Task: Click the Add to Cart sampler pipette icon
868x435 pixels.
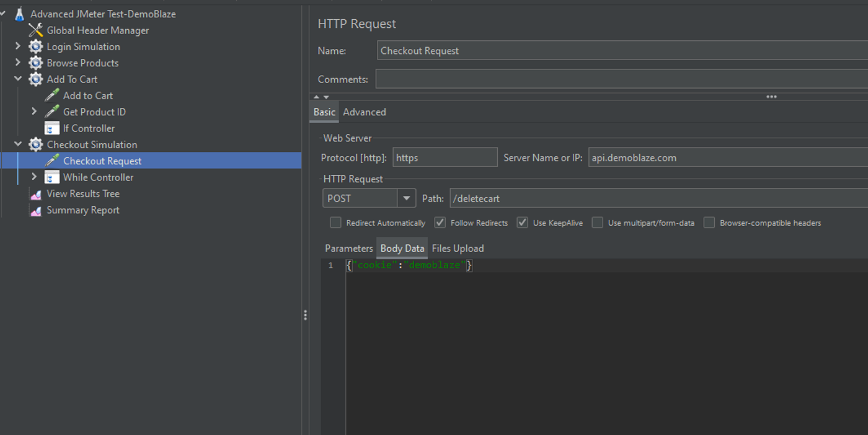Action: [52, 96]
